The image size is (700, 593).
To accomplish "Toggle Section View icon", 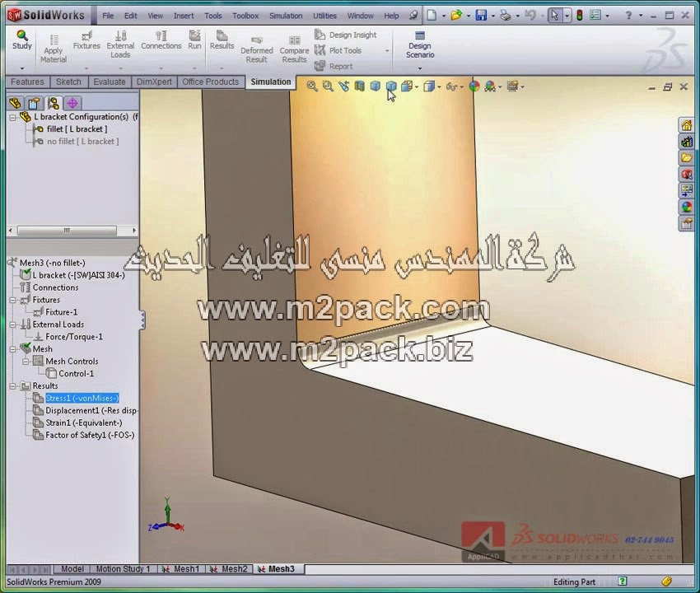I will click(359, 86).
